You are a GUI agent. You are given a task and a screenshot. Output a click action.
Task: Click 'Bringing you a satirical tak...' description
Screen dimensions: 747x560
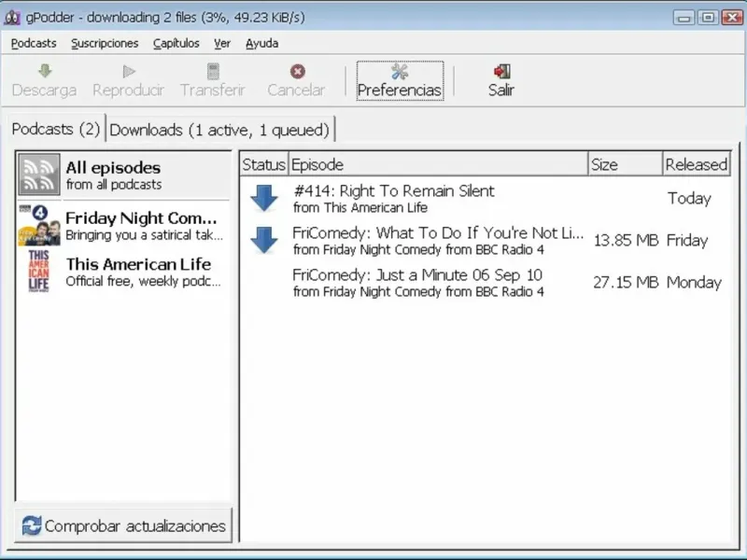144,235
